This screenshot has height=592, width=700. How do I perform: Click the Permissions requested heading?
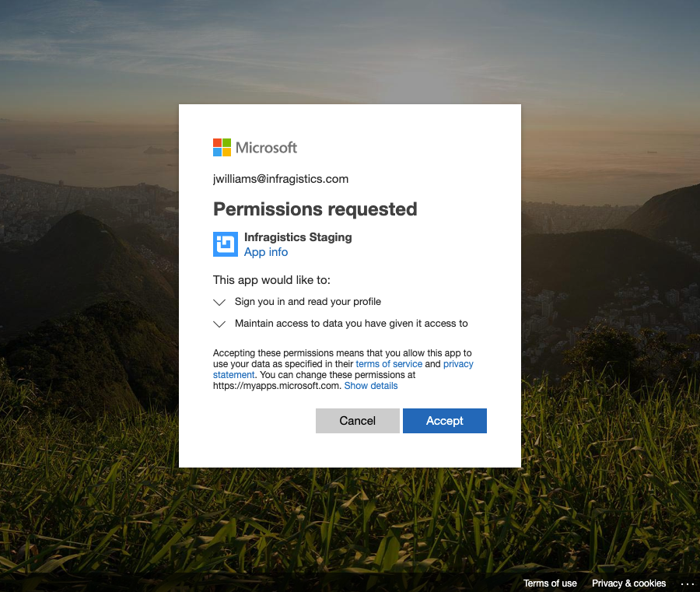point(315,209)
